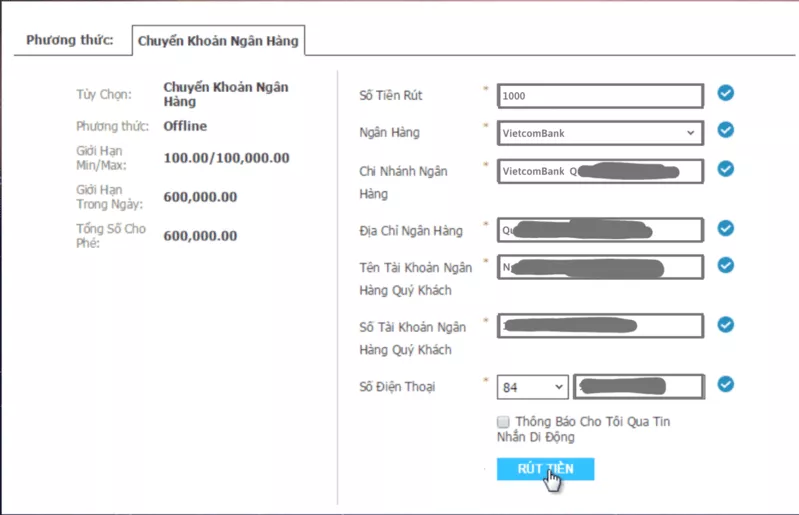Viewport: 799px width, 515px height.
Task: Click the Chi Nhánh Ngân Hàng field
Action: (x=600, y=171)
